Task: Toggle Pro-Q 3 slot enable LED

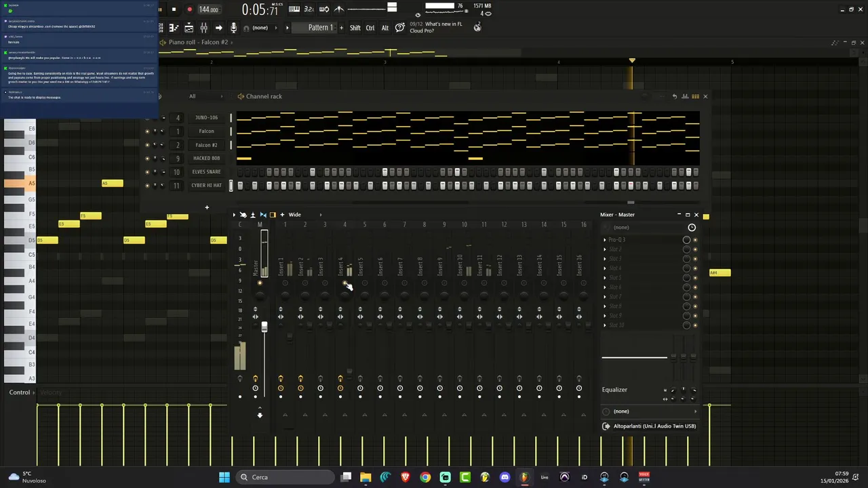Action: [x=694, y=240]
